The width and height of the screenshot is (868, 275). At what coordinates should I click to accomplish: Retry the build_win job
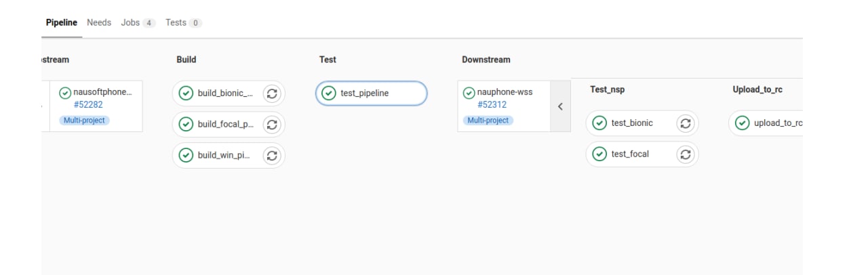272,156
